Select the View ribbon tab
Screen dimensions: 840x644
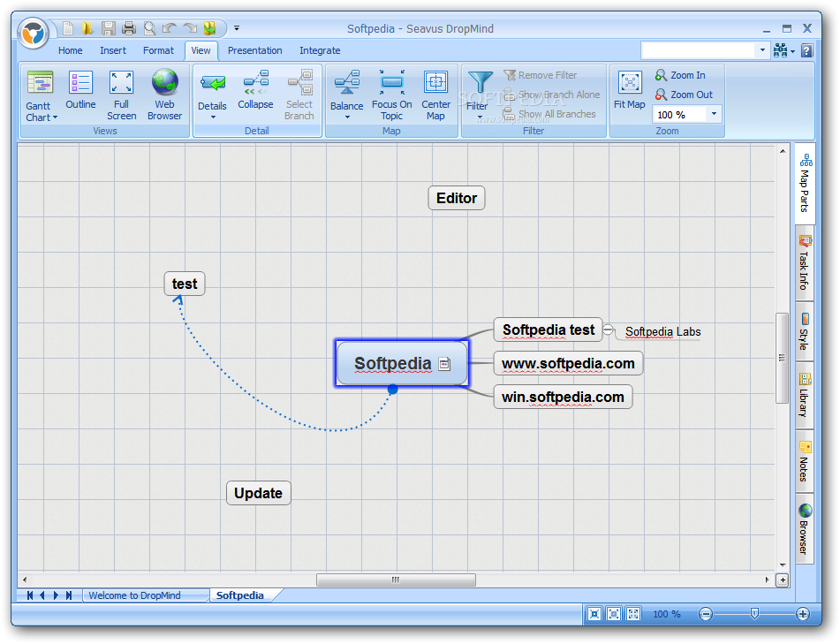coord(201,50)
